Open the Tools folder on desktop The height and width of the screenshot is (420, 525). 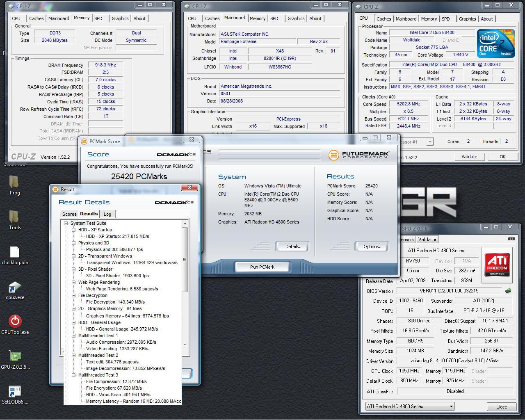(14, 220)
